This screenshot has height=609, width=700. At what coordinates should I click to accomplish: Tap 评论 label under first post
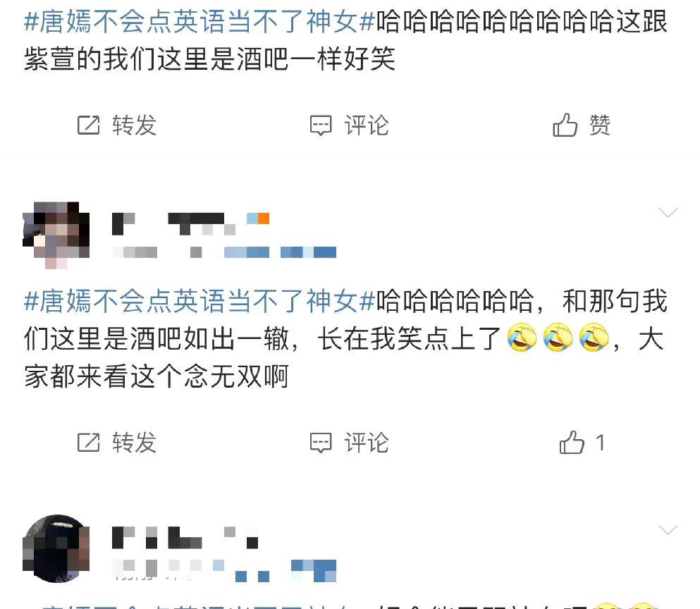(x=367, y=125)
